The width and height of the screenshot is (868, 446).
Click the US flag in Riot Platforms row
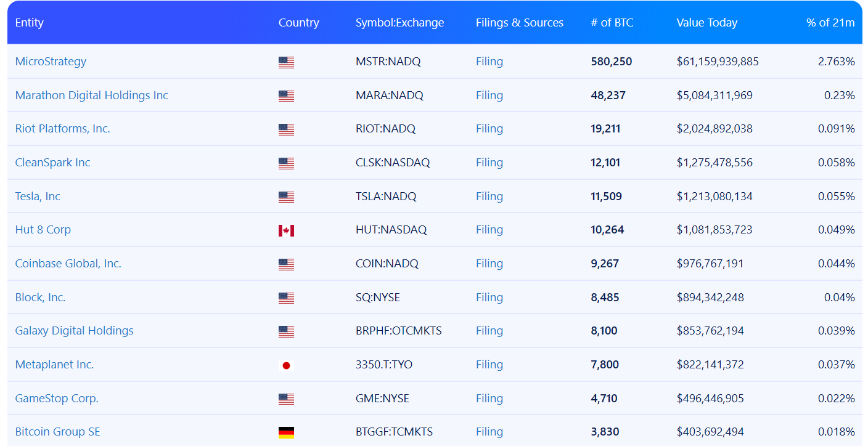pyautogui.click(x=286, y=129)
